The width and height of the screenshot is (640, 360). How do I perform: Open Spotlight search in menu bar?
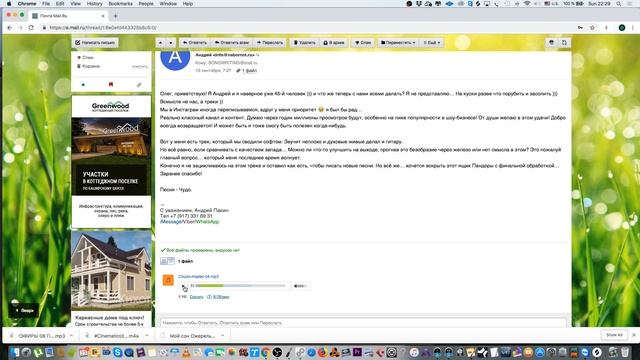coord(619,4)
